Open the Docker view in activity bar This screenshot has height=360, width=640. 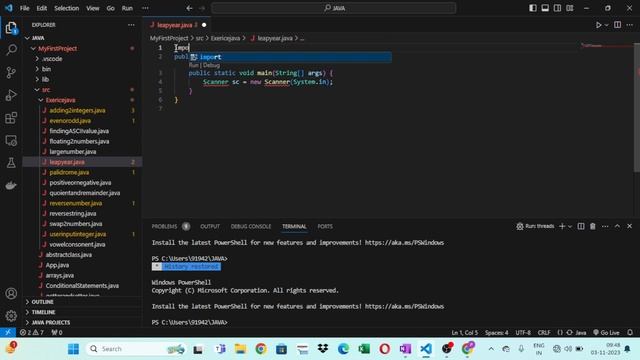tap(11, 185)
